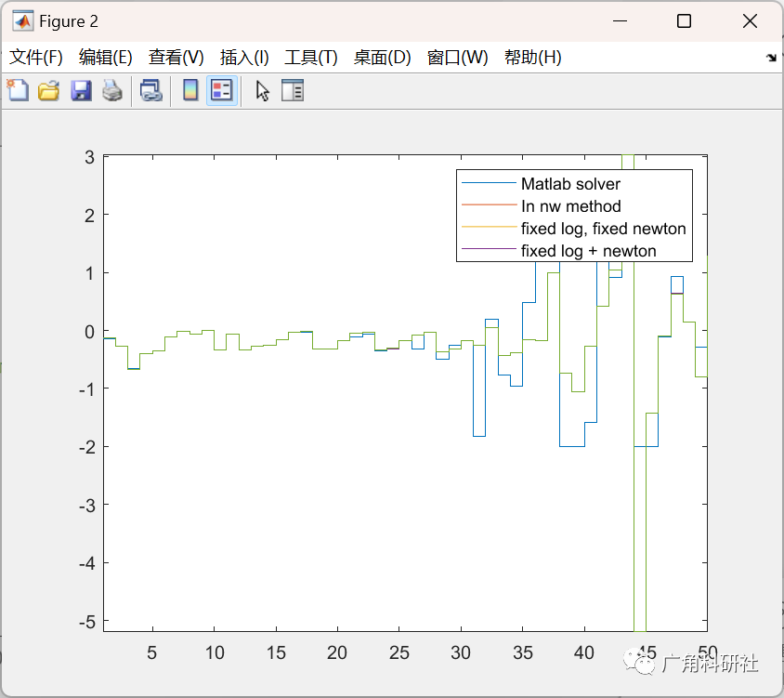
Task: Click the x-axis tick label 25
Action: pyautogui.click(x=399, y=652)
